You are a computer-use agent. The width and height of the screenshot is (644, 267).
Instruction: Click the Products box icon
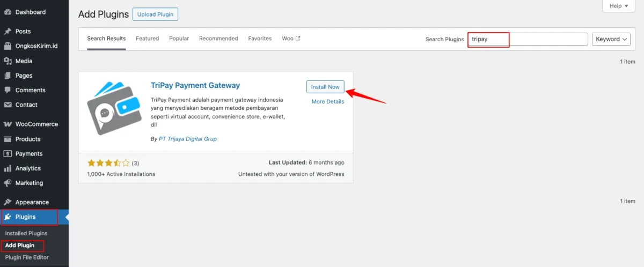click(x=8, y=139)
